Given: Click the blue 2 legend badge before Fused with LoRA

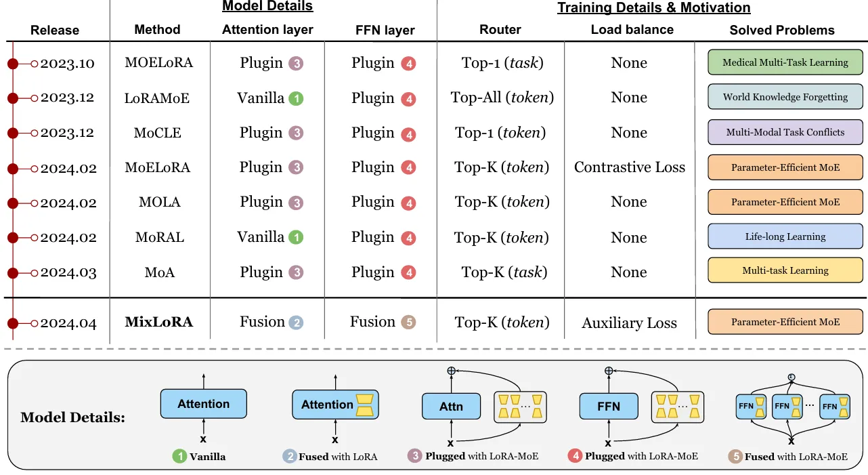Looking at the screenshot, I should coord(290,456).
